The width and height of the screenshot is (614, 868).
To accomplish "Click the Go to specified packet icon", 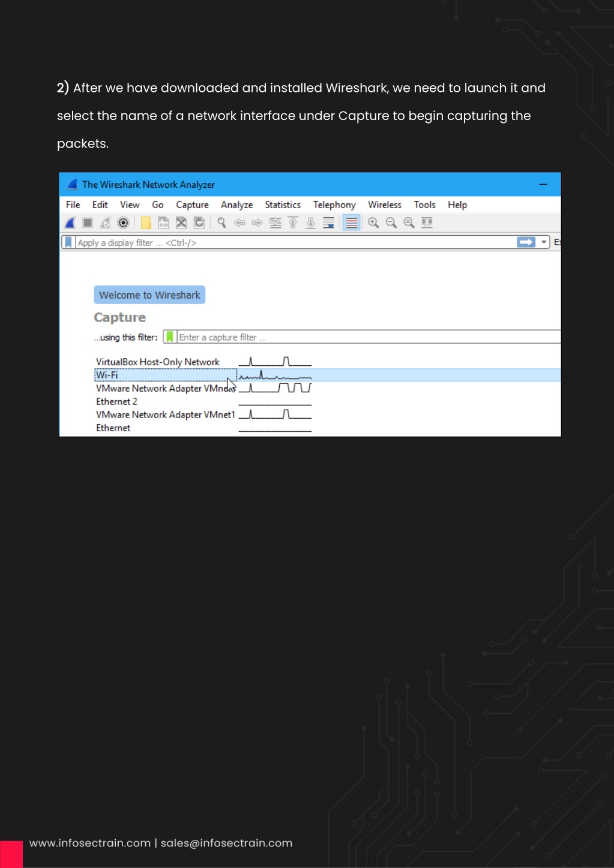I will tap(275, 223).
